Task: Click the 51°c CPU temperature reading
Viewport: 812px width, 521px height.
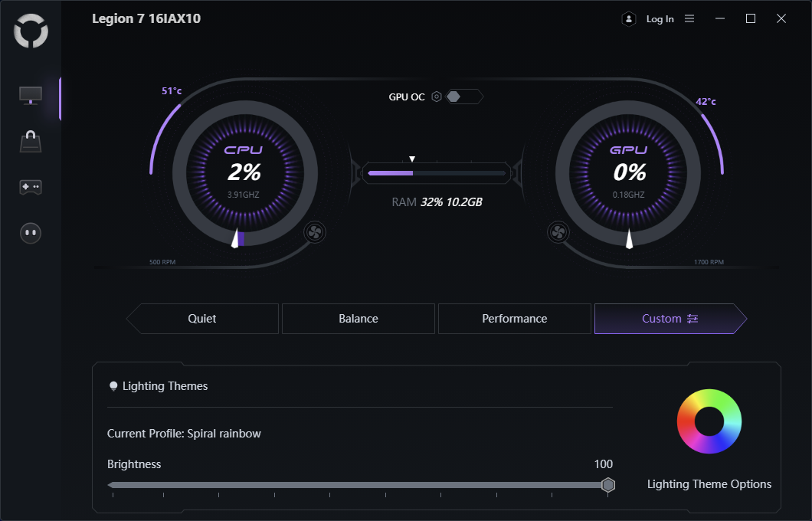Action: click(x=172, y=91)
